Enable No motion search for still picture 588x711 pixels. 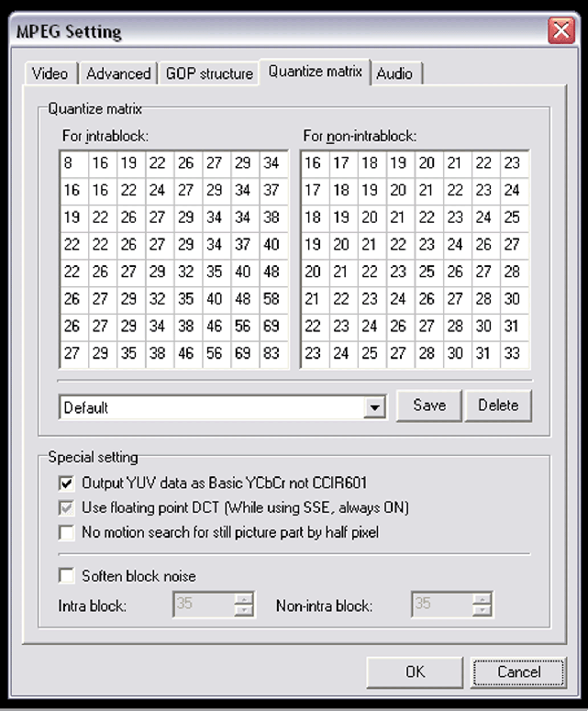66,532
